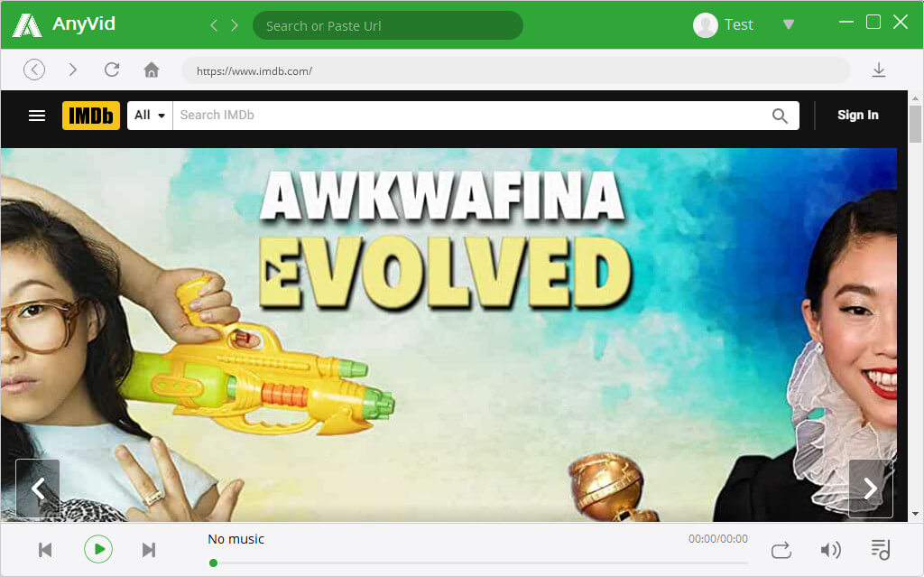924x577 pixels.
Task: Open the IMDb hamburger menu
Action: tap(37, 116)
